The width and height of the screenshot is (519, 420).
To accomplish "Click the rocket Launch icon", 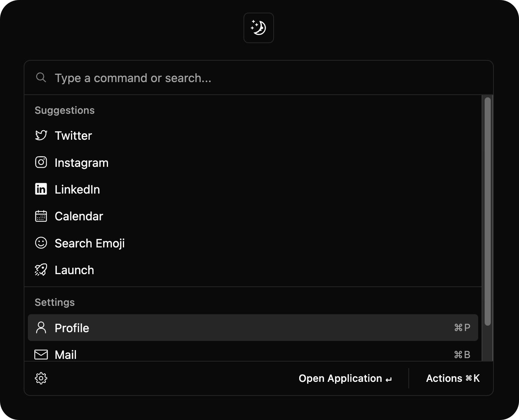I will pyautogui.click(x=41, y=270).
